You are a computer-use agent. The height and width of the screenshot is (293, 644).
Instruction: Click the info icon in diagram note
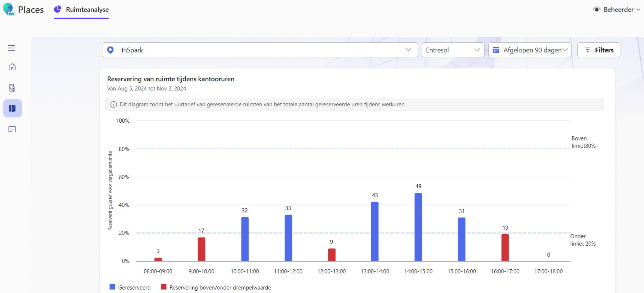click(x=114, y=105)
